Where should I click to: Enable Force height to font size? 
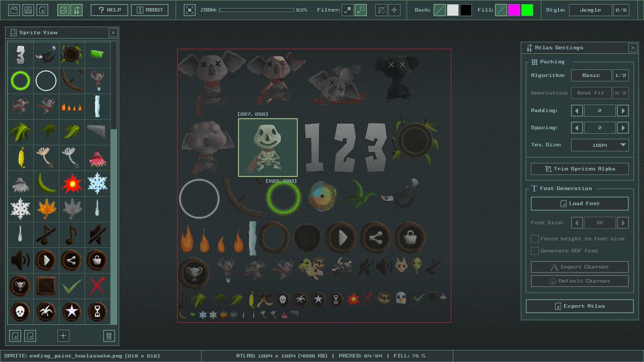(x=535, y=239)
